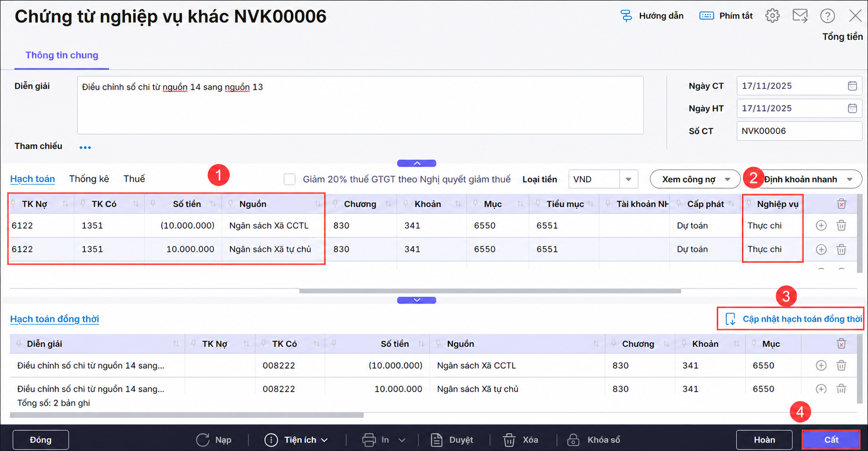Add row after 008222 CCTL simultaneous entry
This screenshot has height=451, width=868.
[x=821, y=366]
